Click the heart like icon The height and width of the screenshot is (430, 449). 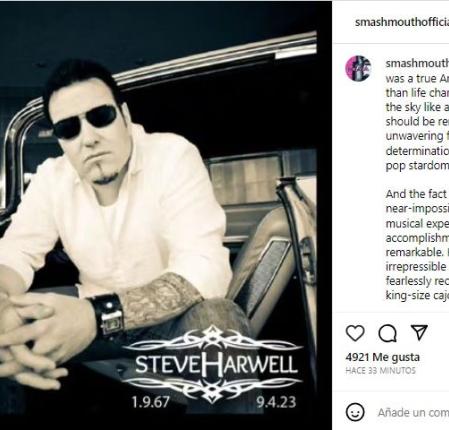pos(355,333)
